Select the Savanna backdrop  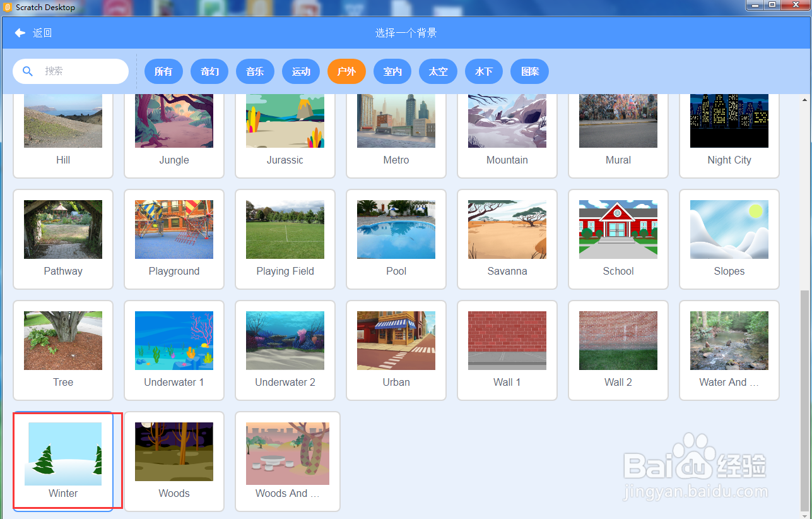coord(507,239)
